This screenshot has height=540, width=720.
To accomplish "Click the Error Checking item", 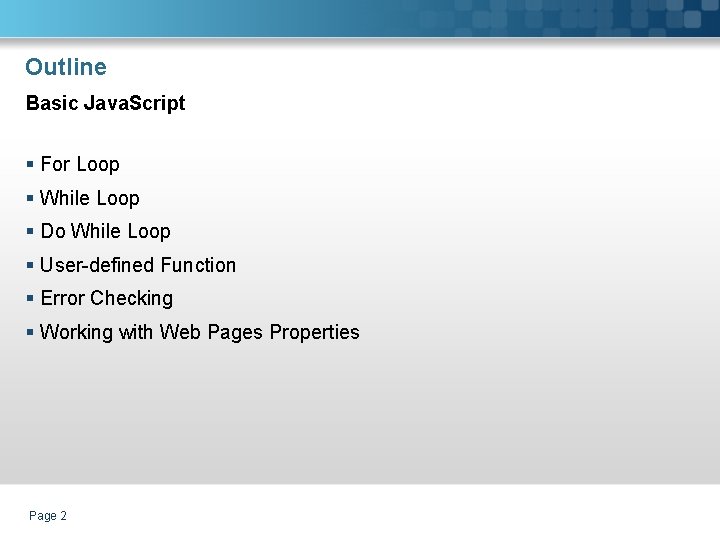I will coord(106,298).
